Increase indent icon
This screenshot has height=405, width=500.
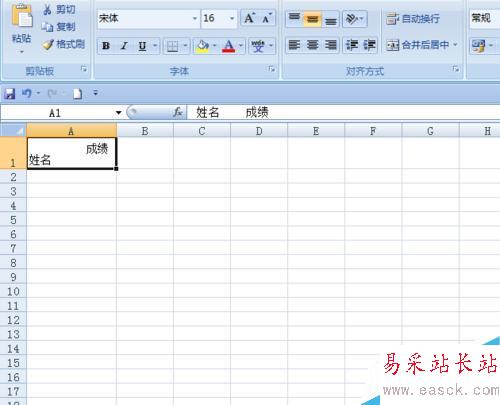click(x=369, y=45)
